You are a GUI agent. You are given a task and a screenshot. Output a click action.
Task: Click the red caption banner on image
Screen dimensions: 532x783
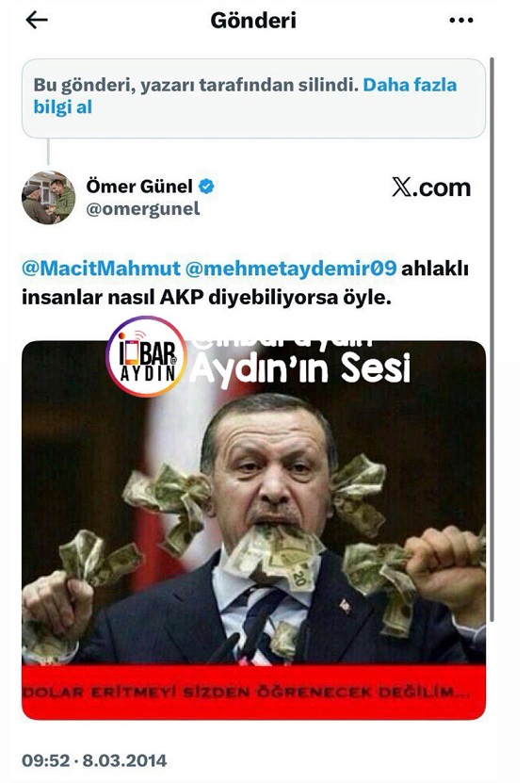pos(253,692)
